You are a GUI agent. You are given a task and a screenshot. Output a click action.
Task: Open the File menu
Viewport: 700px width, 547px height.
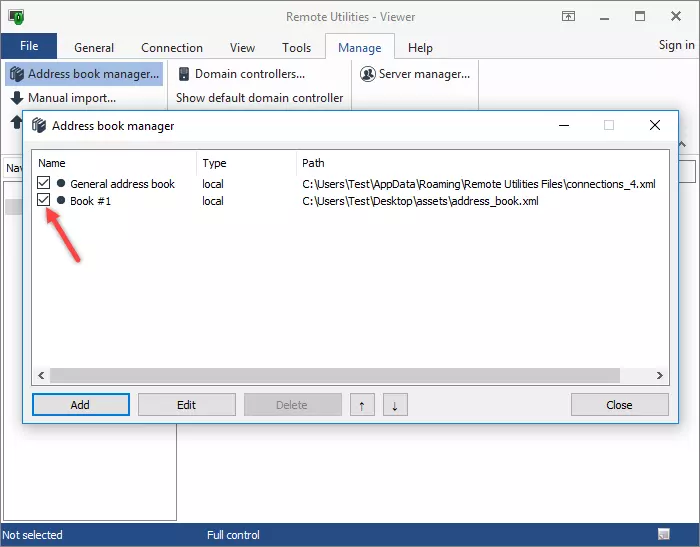29,46
